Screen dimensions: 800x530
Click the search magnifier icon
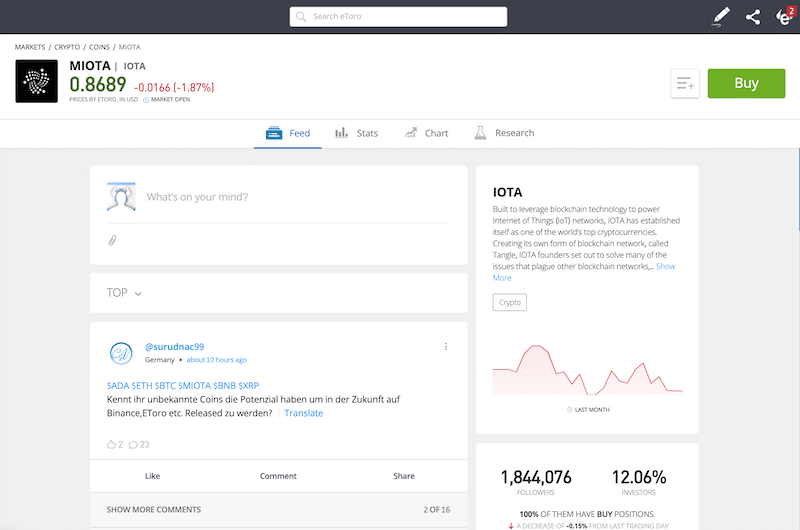(301, 17)
